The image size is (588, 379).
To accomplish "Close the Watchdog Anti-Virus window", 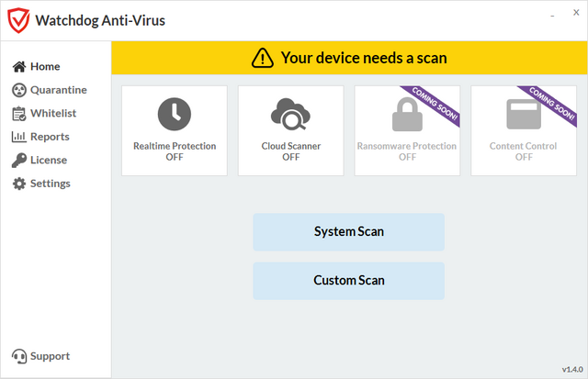I will [x=576, y=13].
